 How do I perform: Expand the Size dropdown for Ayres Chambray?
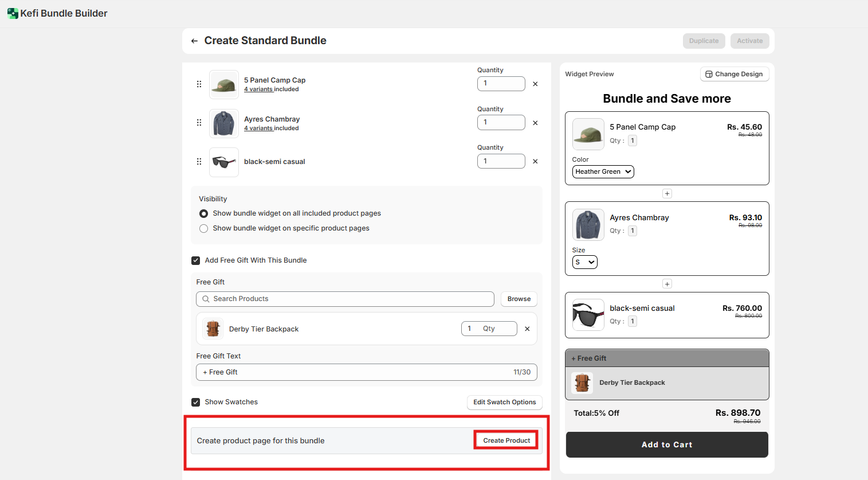pos(584,262)
